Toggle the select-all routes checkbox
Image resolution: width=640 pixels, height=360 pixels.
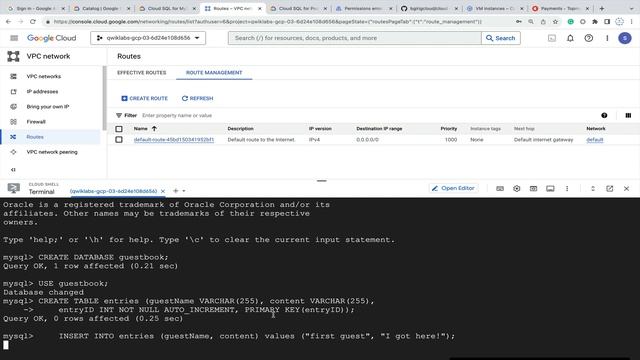click(x=119, y=129)
